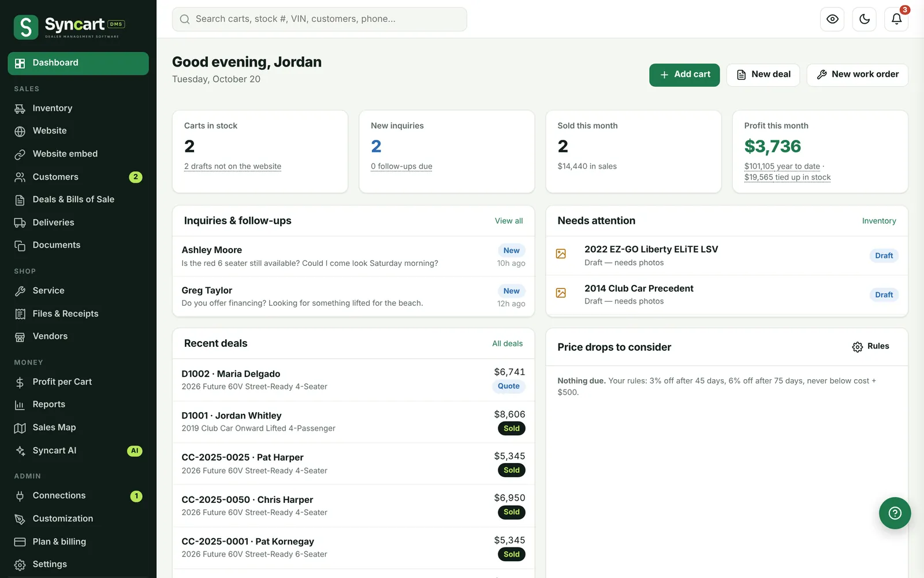Click Inventory link in Needs attention

879,221
